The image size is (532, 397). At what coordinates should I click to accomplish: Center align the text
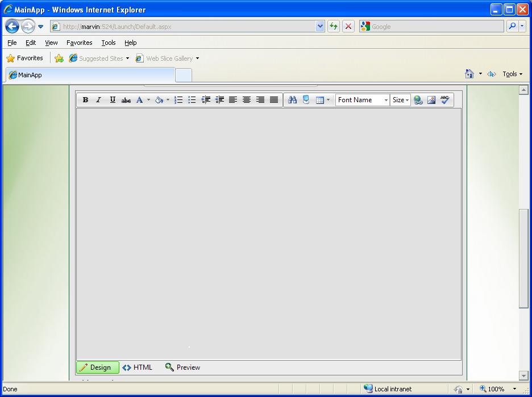tap(247, 99)
